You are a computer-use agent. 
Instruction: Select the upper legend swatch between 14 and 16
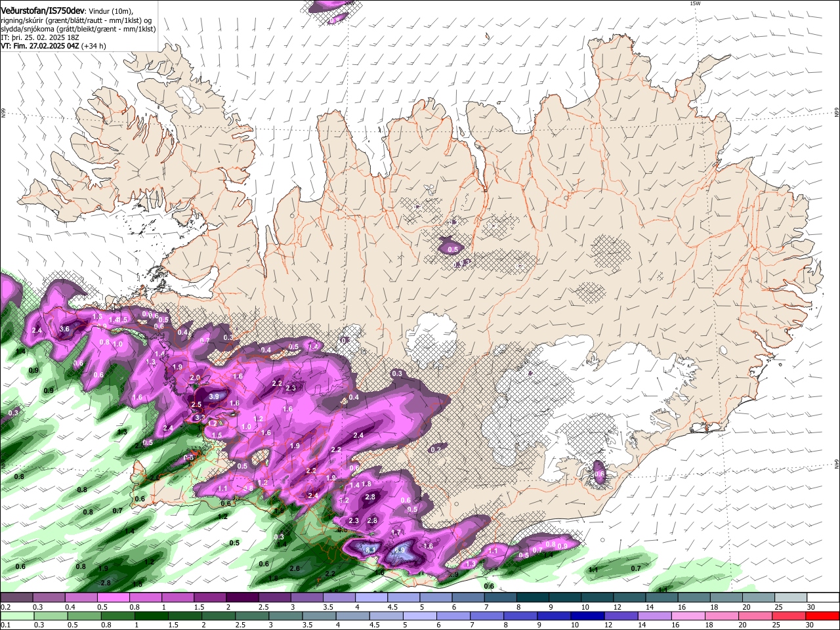click(662, 597)
